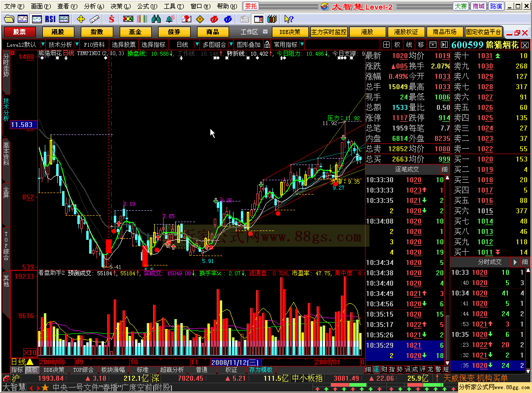Viewport: 532px width, 393px height.
Task: Expand the Level2默认 dropdown arrow
Action: [43, 44]
